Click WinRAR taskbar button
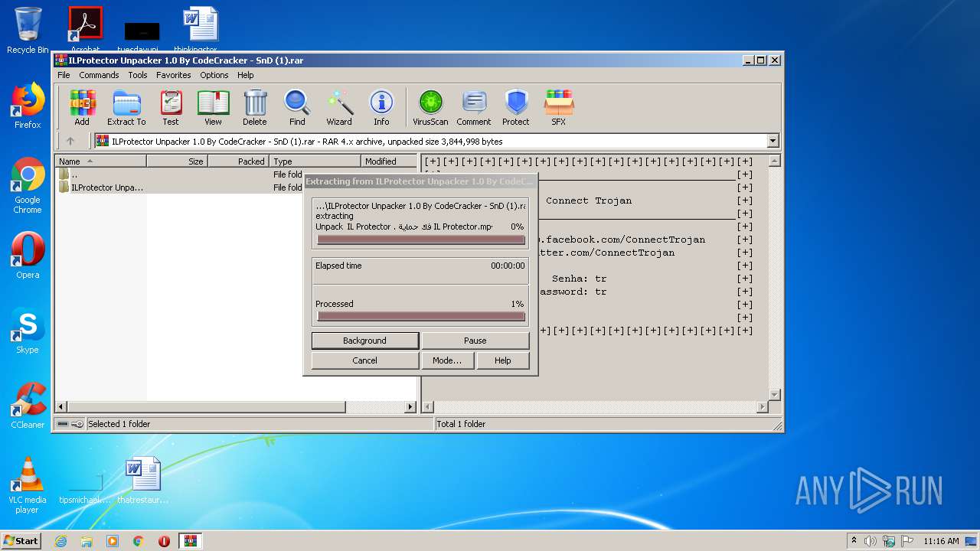Image resolution: width=980 pixels, height=551 pixels. click(190, 541)
